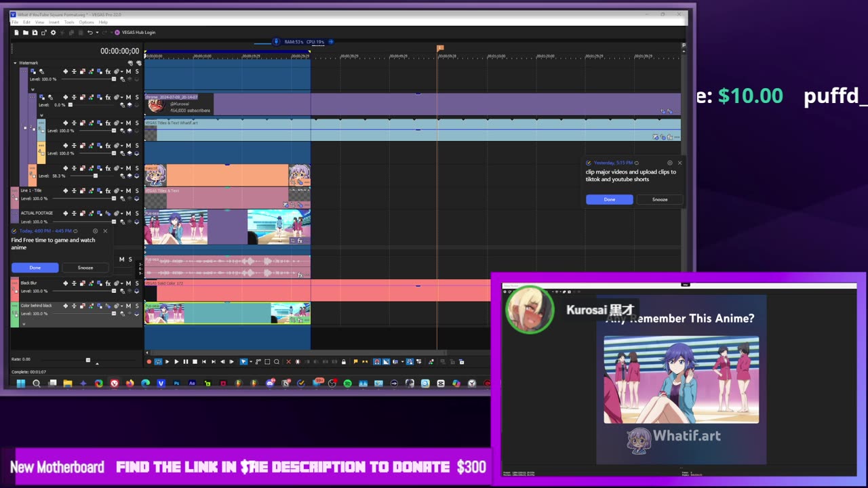Click the Lock Event padlock icon

tap(344, 361)
